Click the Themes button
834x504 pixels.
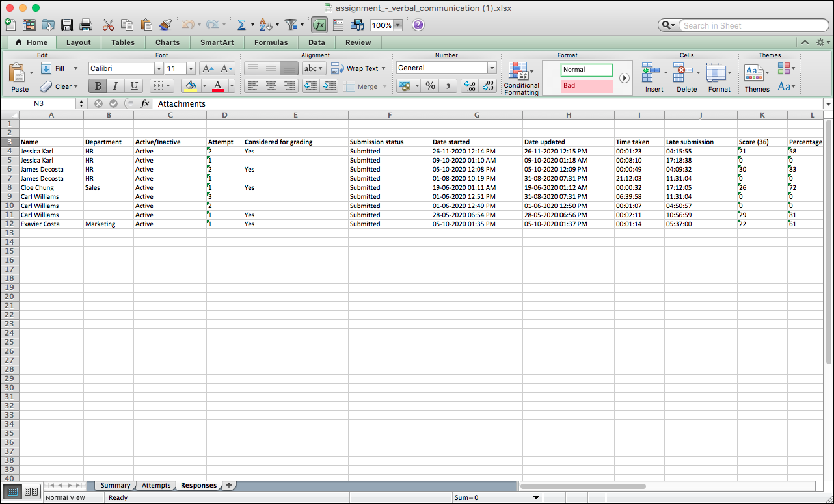click(x=757, y=78)
